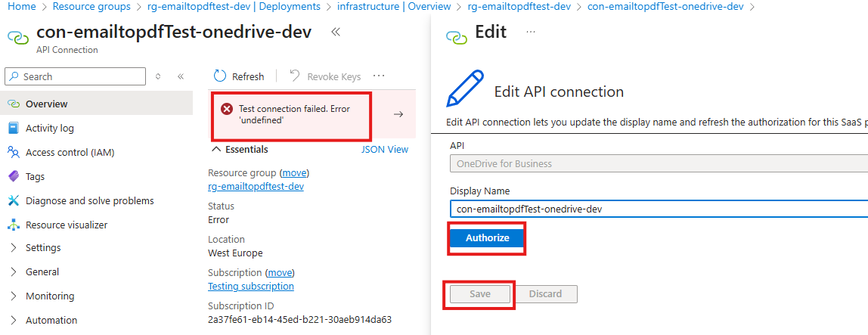The image size is (868, 335).
Task: Expand the Automation section
Action: 14,320
